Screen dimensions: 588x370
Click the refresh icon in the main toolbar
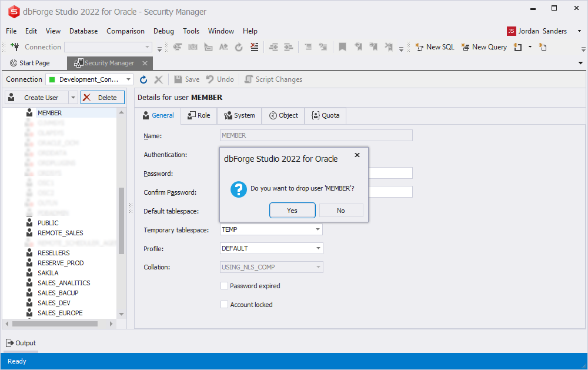click(239, 47)
